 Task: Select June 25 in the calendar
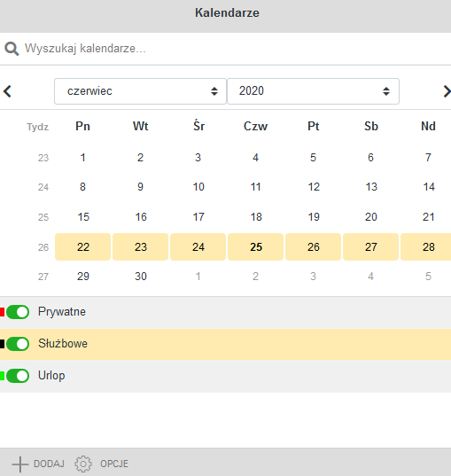[255, 246]
